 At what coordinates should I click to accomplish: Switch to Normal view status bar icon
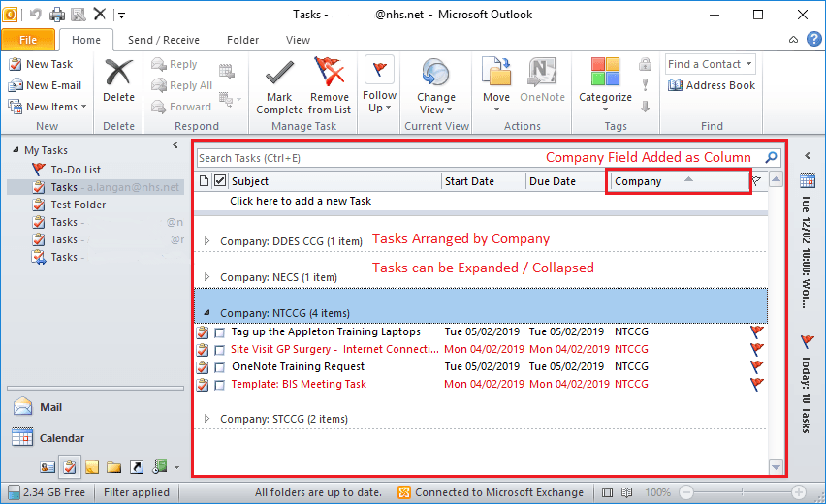click(x=608, y=492)
